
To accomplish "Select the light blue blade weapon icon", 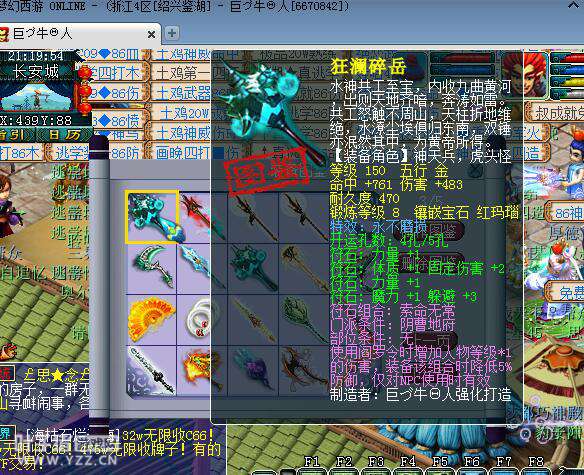I will (x=195, y=269).
